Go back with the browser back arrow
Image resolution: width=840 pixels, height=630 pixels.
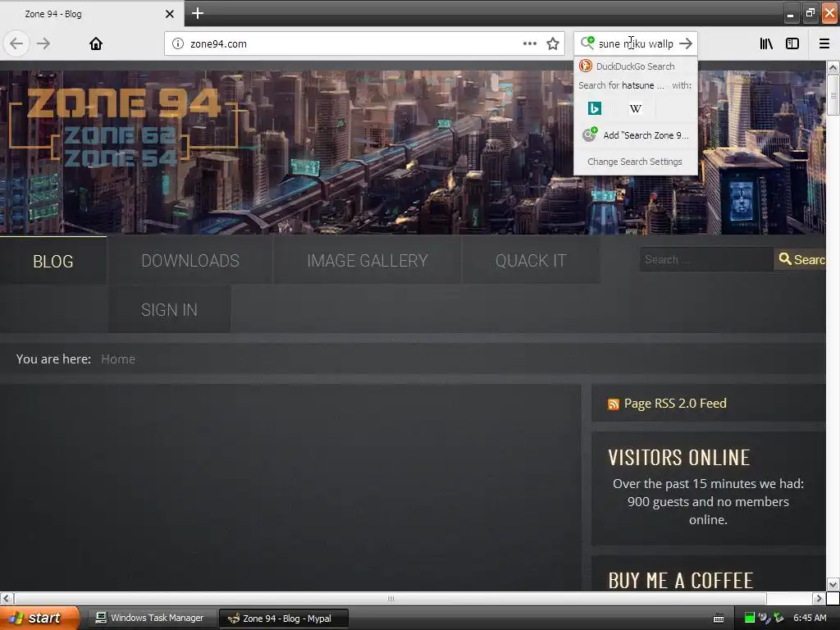[x=16, y=43]
